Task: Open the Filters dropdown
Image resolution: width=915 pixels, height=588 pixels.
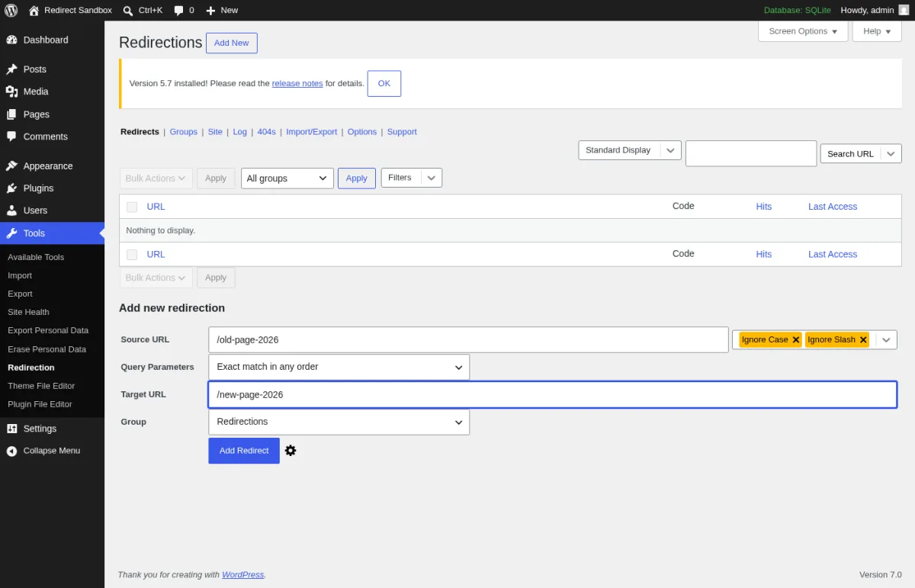Action: tap(411, 178)
